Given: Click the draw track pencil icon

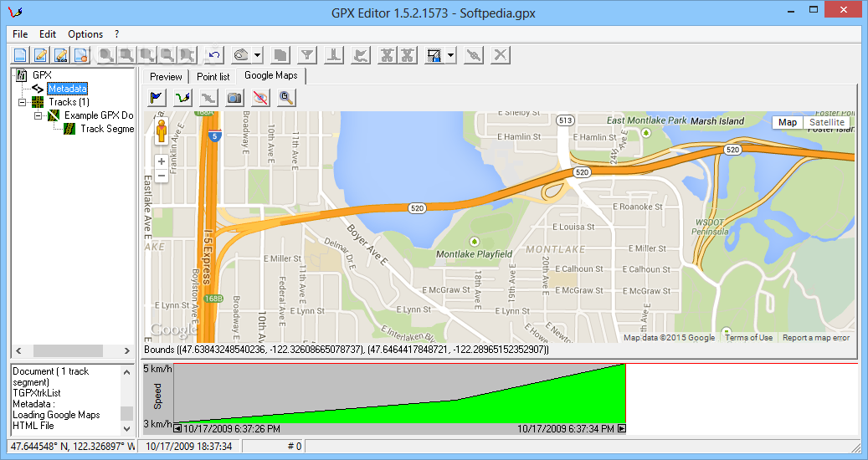Looking at the screenshot, I should click(x=182, y=98).
